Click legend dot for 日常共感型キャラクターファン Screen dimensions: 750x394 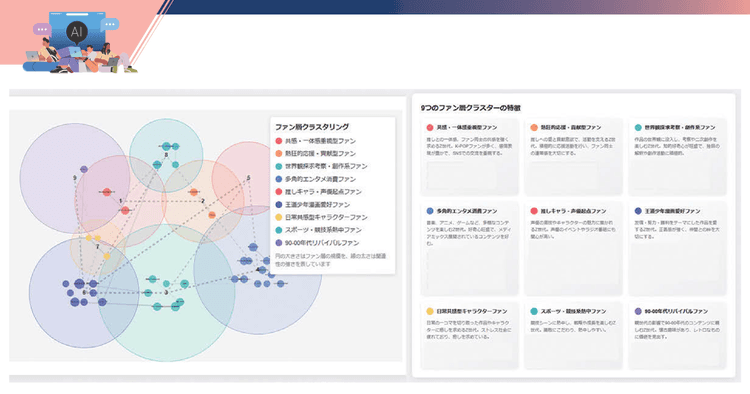pyautogui.click(x=279, y=217)
